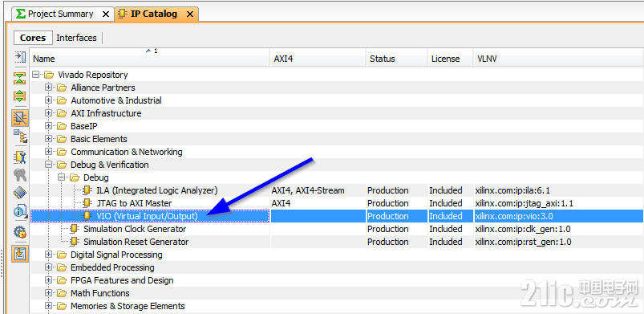Click the sigma icon on Project Summary tab
644x314 pixels.
(21, 14)
